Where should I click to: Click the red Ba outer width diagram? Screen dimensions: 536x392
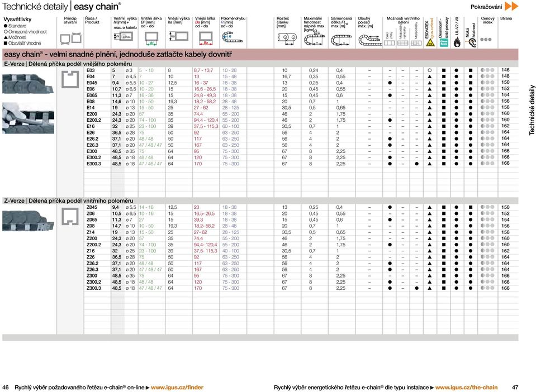(206, 38)
